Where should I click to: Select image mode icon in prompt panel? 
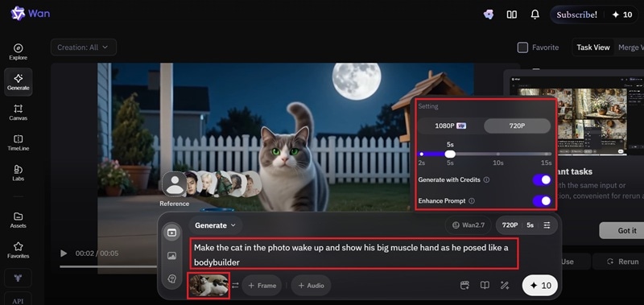[x=171, y=256]
